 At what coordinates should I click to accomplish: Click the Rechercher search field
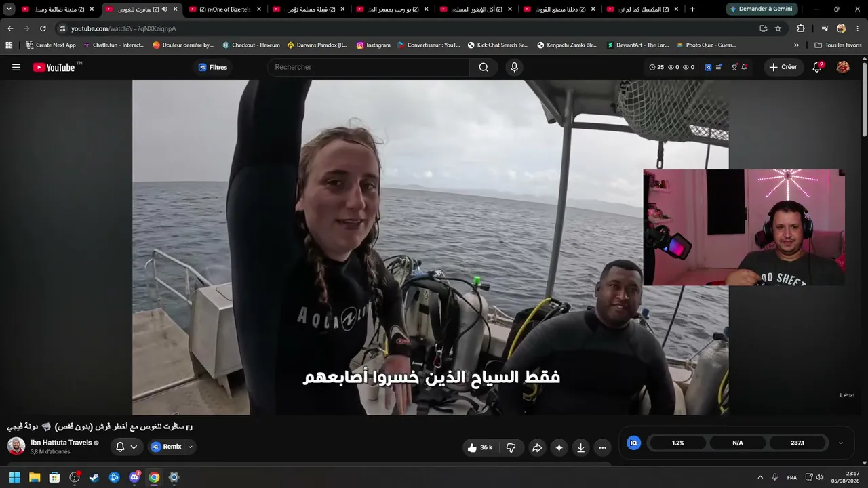[x=368, y=67]
